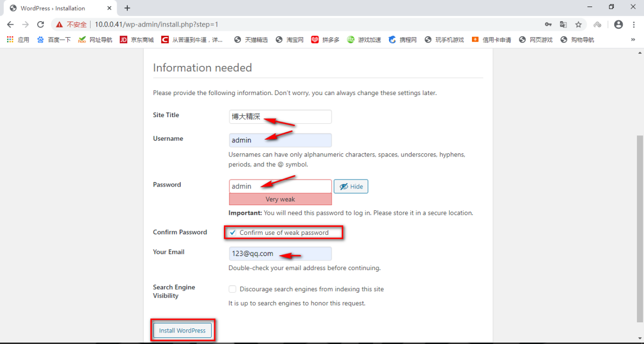
Task: Focus the Site Title input field
Action: (280, 117)
